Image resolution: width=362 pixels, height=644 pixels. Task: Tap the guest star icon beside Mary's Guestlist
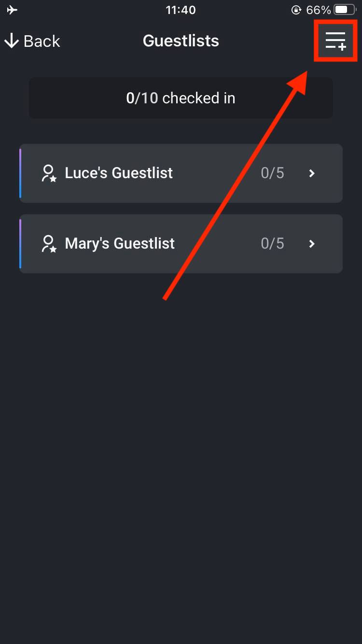pyautogui.click(x=49, y=244)
